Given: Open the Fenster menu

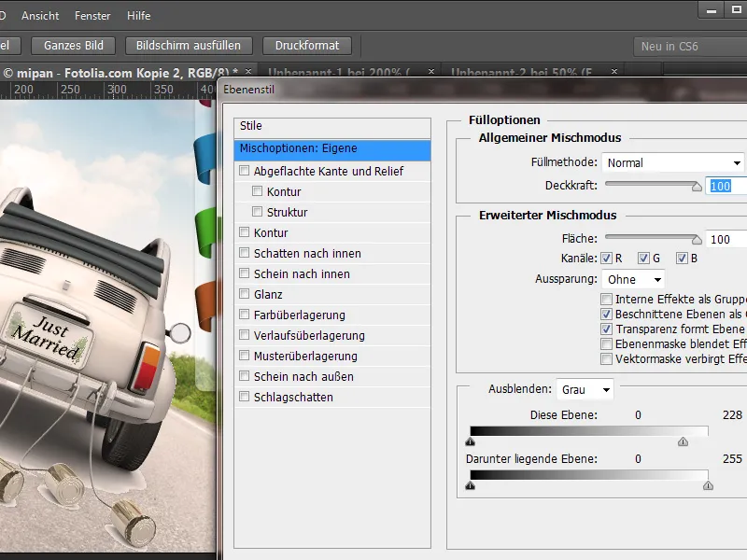Looking at the screenshot, I should pos(92,16).
